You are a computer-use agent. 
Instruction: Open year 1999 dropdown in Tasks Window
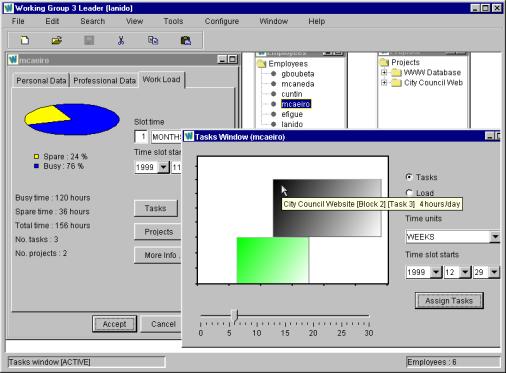pyautogui.click(x=436, y=272)
